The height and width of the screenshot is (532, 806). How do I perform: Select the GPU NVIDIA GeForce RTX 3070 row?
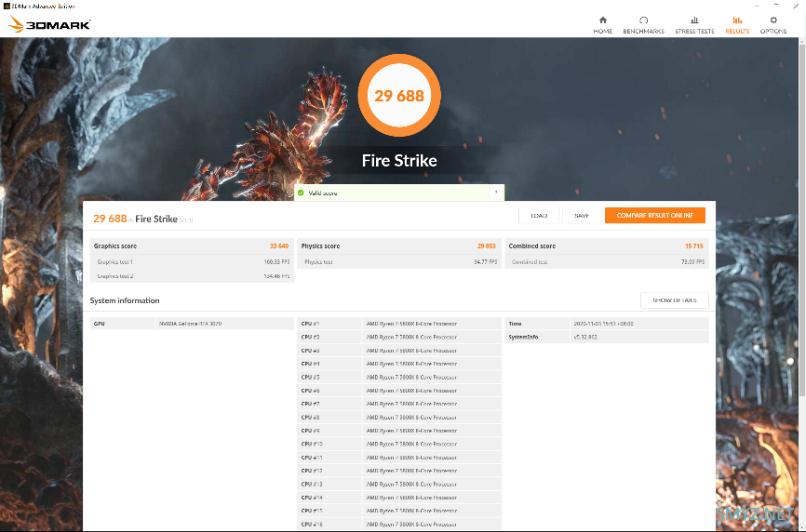click(192, 324)
